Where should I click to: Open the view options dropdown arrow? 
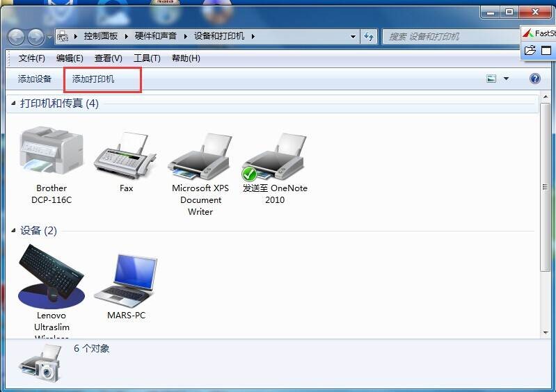(506, 79)
